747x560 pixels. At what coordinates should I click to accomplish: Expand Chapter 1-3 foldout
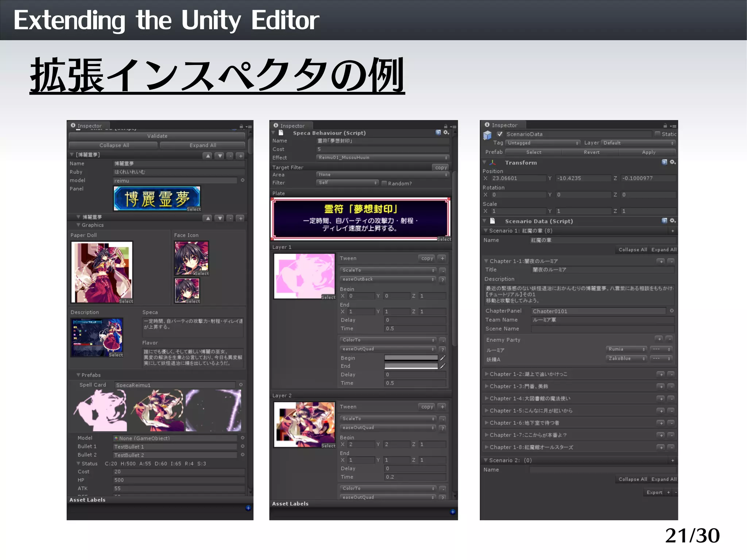(486, 386)
